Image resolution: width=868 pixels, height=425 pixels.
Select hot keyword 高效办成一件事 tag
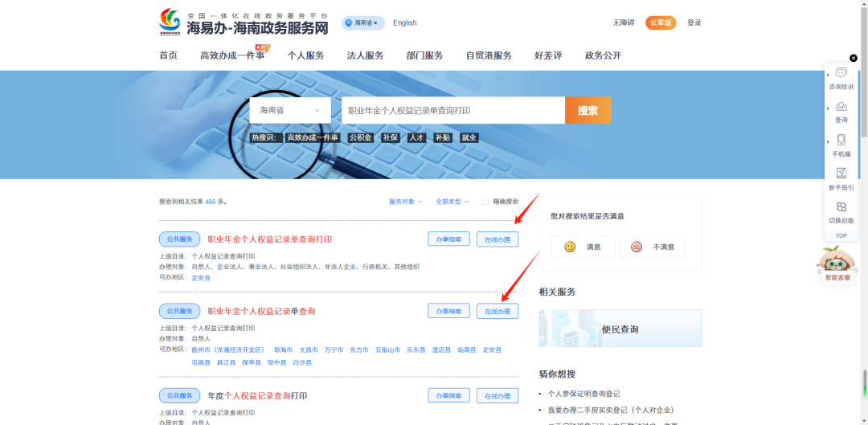point(312,138)
